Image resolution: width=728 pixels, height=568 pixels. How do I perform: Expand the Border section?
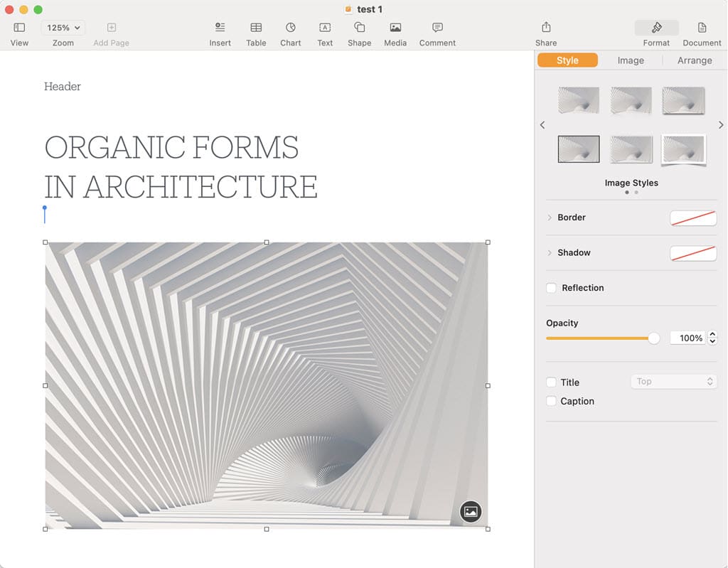pyautogui.click(x=550, y=218)
